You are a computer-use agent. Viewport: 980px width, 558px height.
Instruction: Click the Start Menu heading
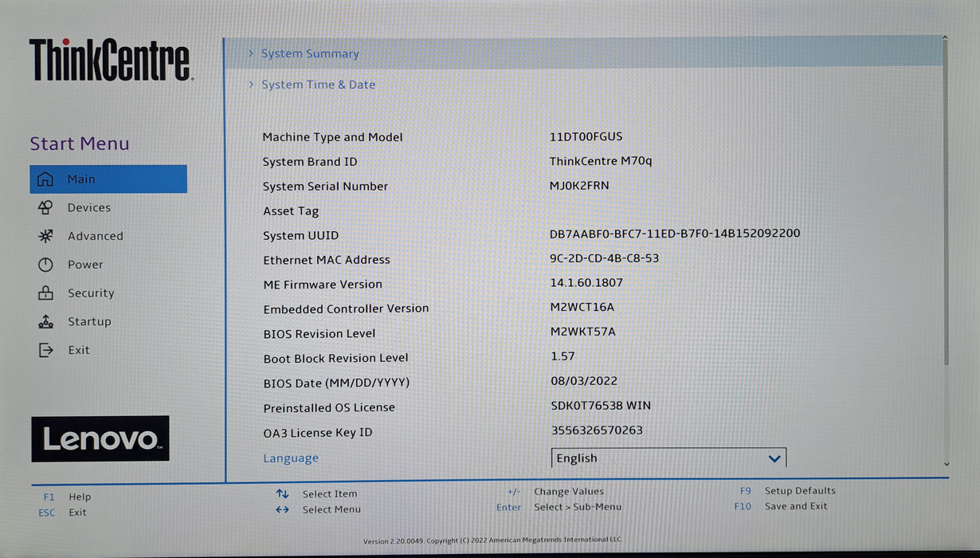pos(80,144)
